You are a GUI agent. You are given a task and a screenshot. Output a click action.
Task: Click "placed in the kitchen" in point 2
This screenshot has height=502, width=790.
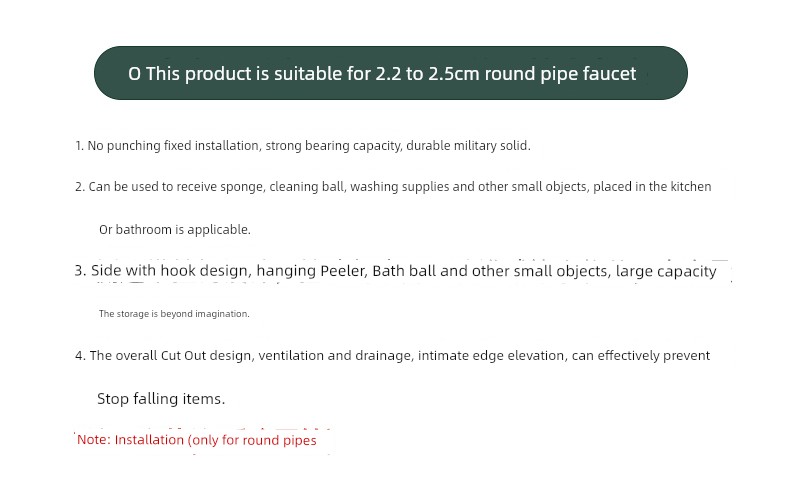[652, 187]
